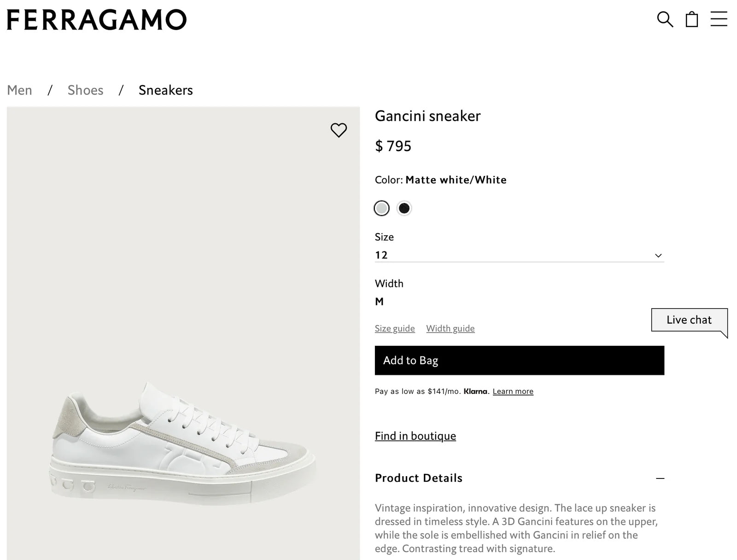
Task: Open the Sneakers category breadcrumb
Action: [x=165, y=90]
